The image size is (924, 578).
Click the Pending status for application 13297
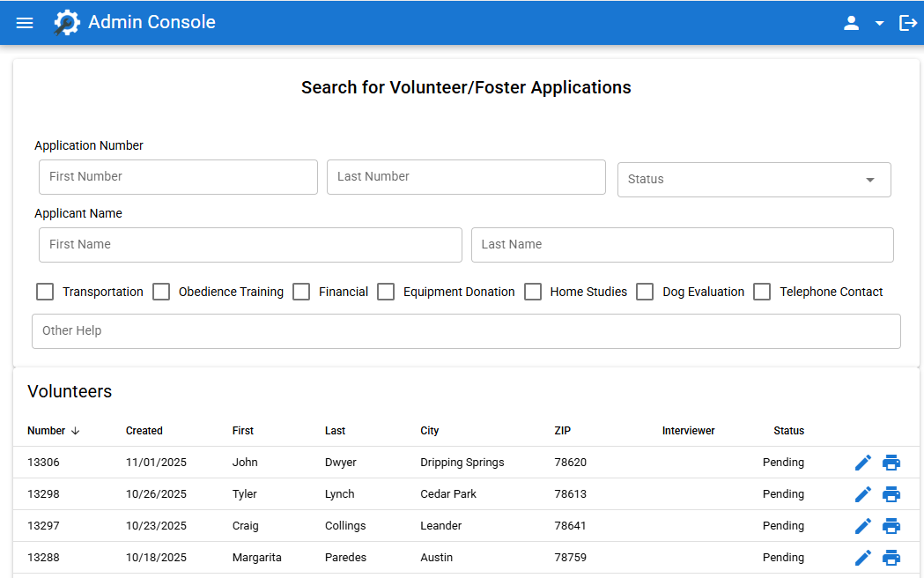(x=783, y=525)
